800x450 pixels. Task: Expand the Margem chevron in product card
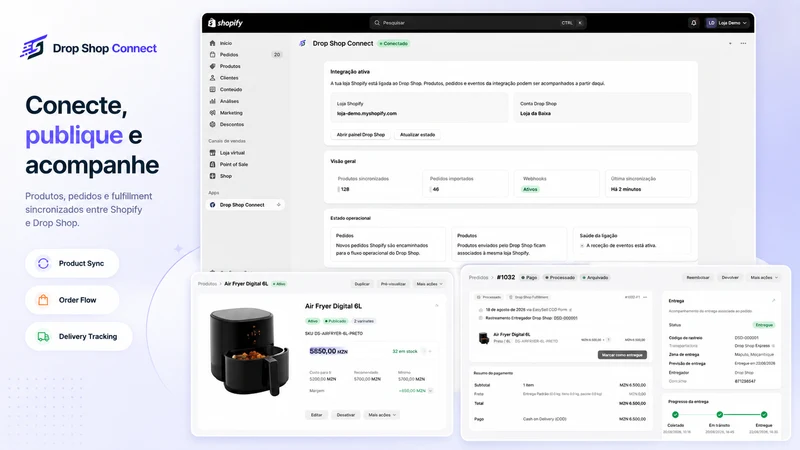(431, 391)
